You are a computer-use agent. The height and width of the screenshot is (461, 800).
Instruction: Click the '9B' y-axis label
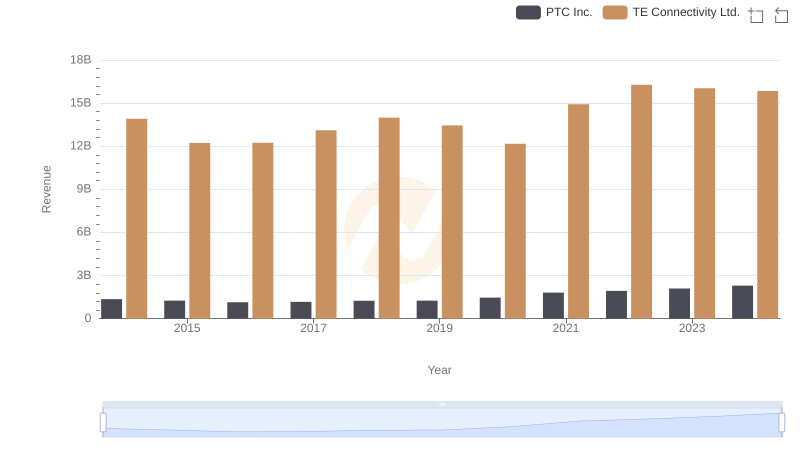coord(84,189)
